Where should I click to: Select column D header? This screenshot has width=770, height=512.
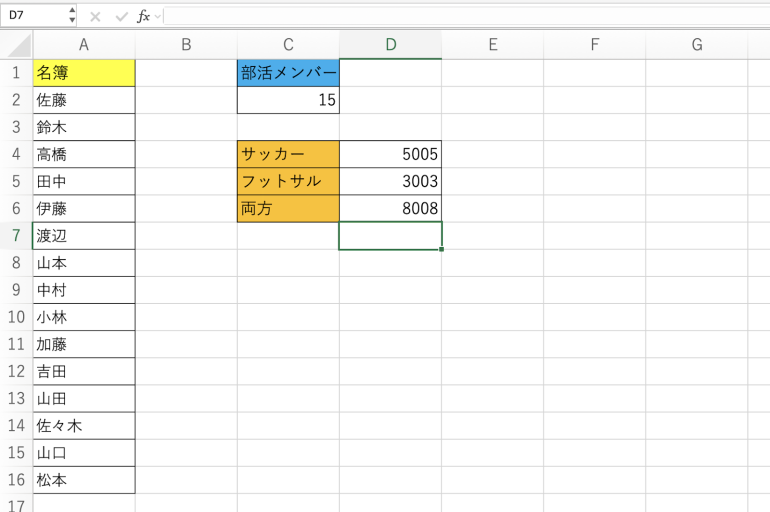click(390, 45)
